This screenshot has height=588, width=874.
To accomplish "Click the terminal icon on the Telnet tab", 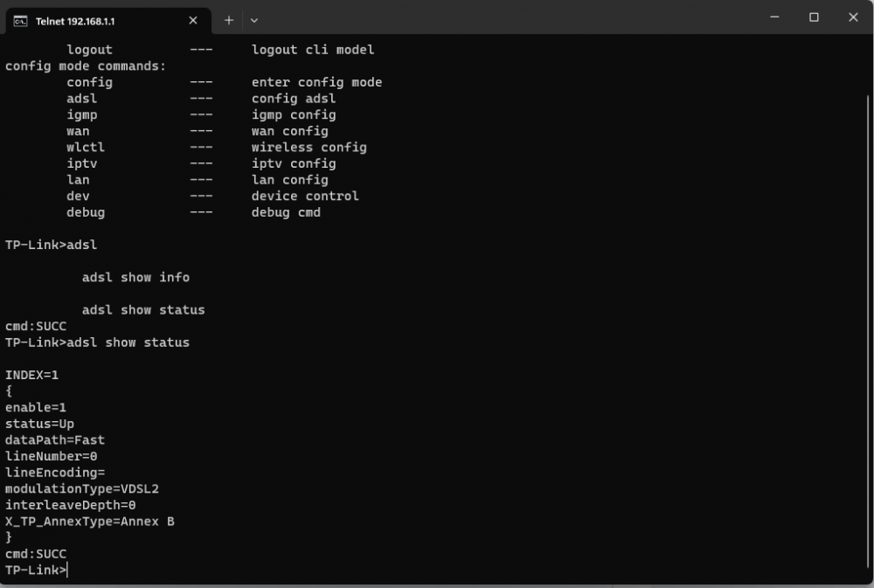I will click(19, 21).
